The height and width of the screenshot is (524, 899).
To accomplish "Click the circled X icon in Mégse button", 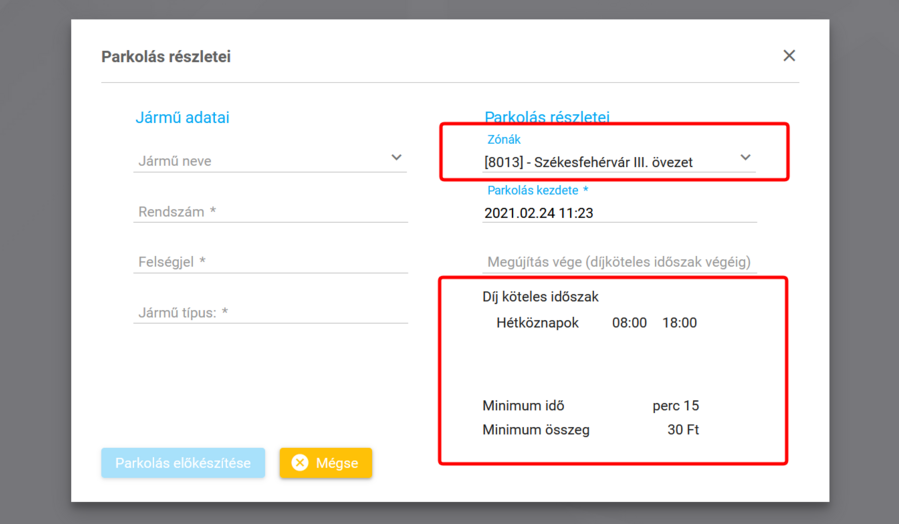I will coord(299,463).
